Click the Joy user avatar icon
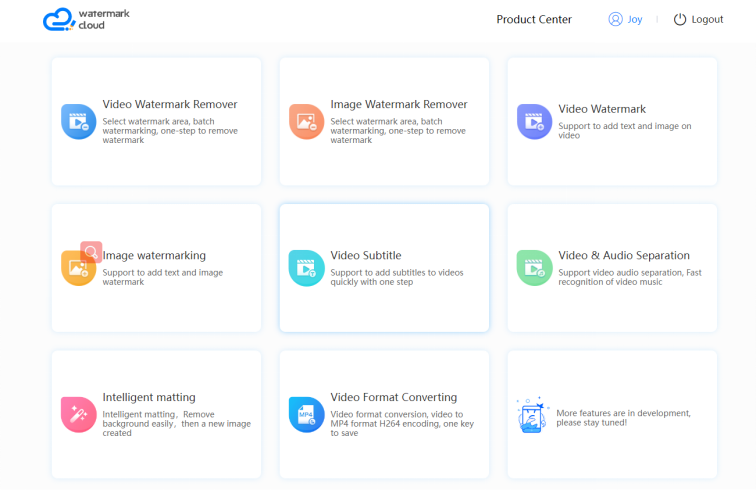The image size is (756, 491). (615, 19)
